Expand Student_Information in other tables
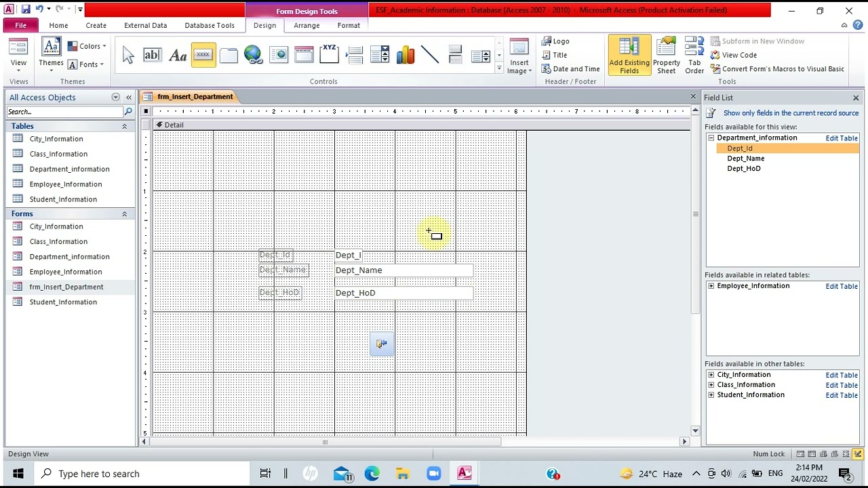This screenshot has width=868, height=488. coord(711,395)
